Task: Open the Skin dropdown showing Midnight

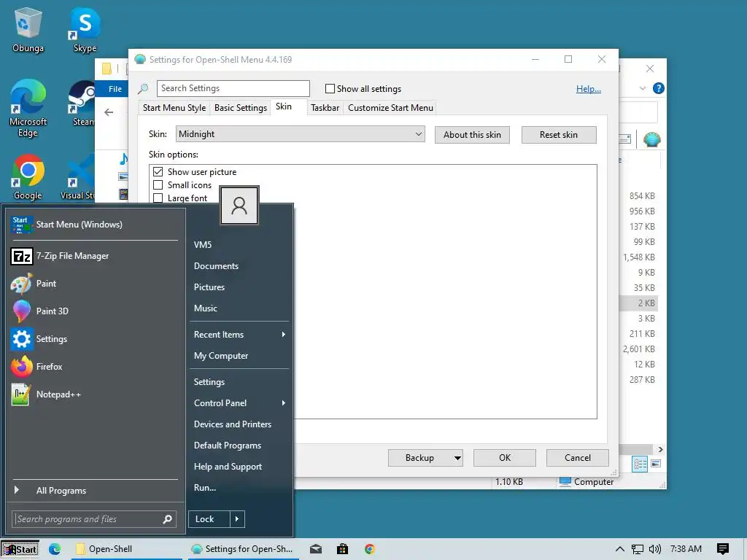Action: click(300, 134)
